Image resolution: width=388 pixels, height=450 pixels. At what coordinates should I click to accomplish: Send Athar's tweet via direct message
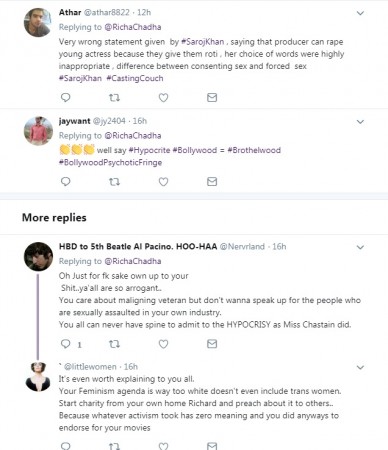click(212, 97)
